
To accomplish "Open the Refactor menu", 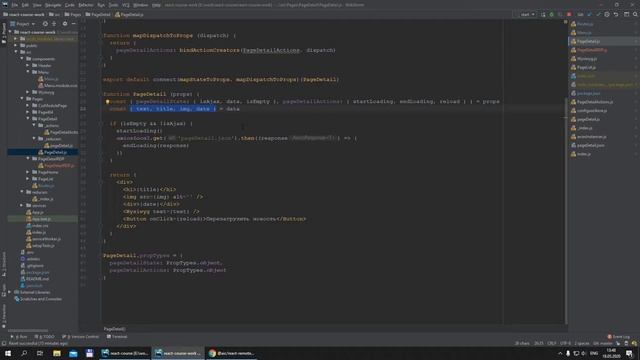I will (86, 5).
